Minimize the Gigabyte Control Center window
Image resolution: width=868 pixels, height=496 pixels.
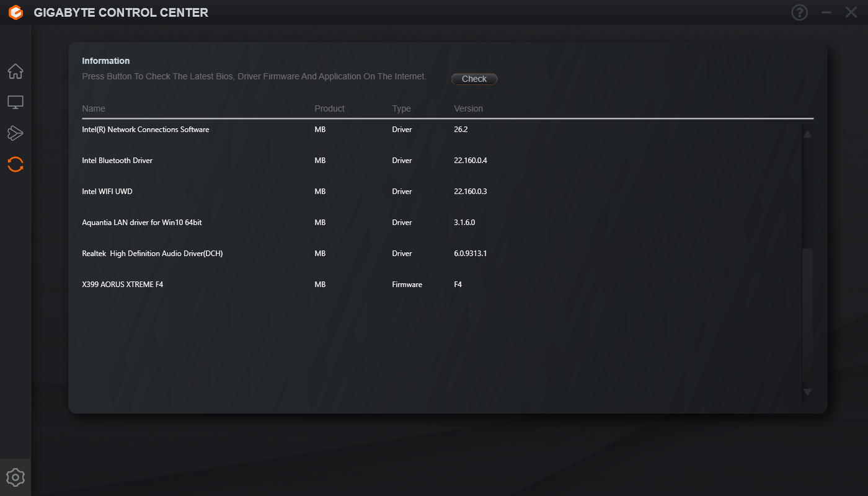pos(826,12)
